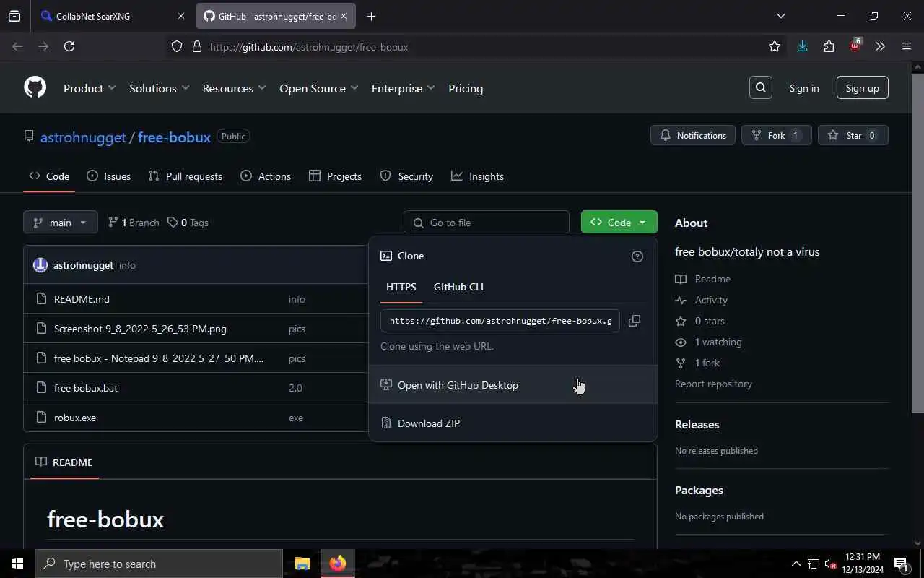Reload the current page

69,46
